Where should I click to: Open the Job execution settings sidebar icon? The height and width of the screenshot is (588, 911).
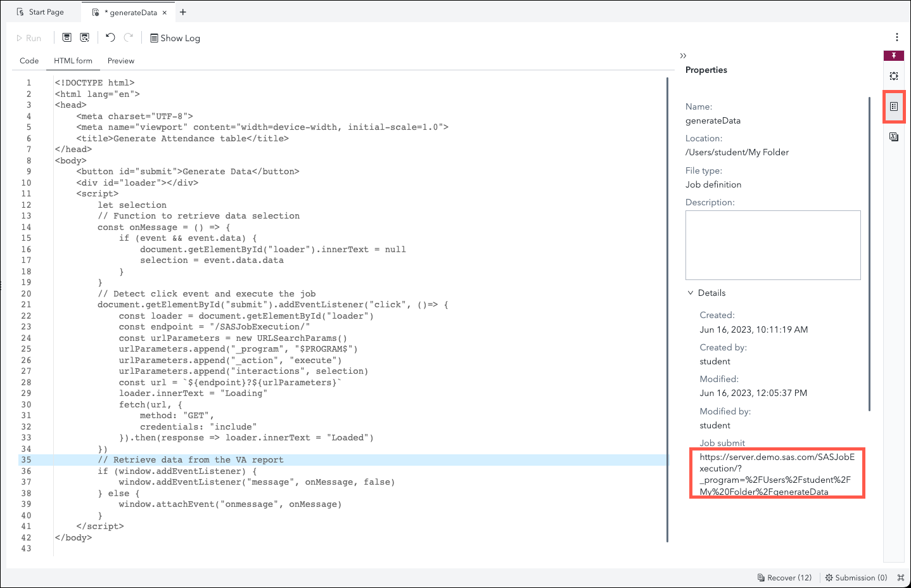[x=893, y=75]
